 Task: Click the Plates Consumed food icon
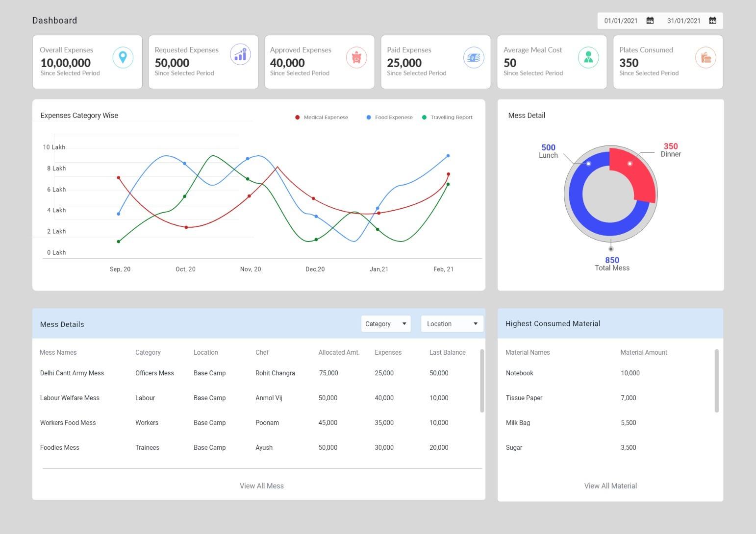pos(706,57)
